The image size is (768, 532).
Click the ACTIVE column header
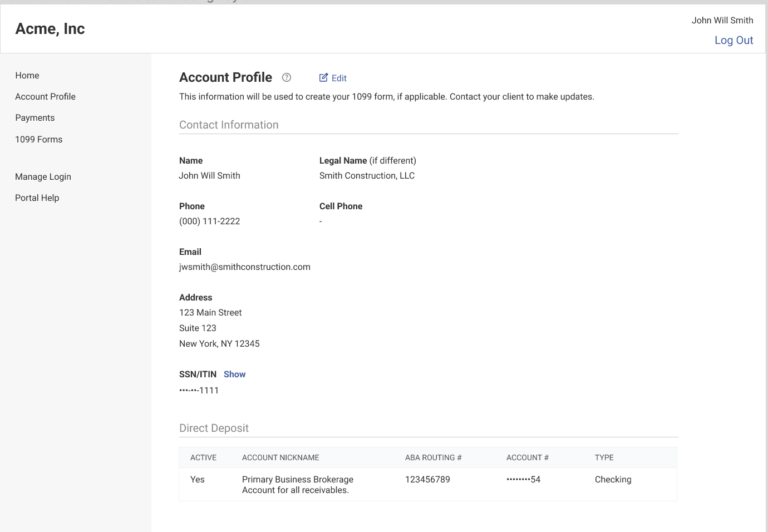click(203, 458)
